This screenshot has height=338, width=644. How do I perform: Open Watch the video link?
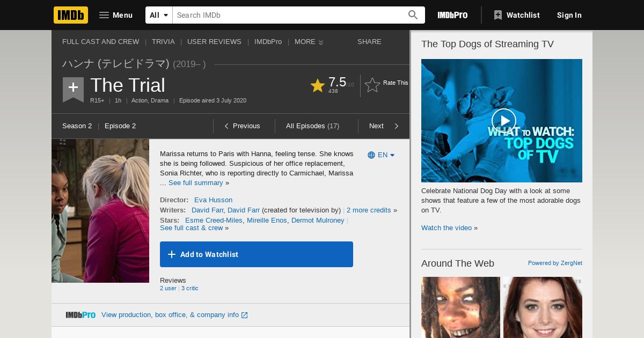tap(447, 227)
